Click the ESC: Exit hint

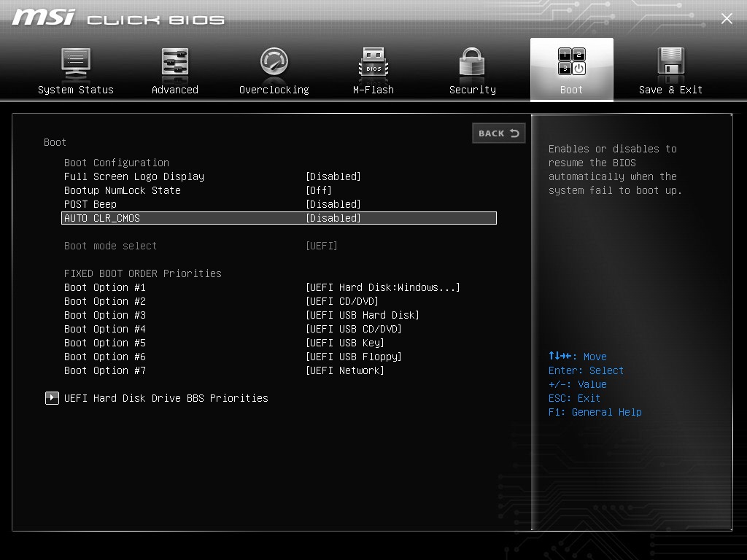click(x=575, y=398)
